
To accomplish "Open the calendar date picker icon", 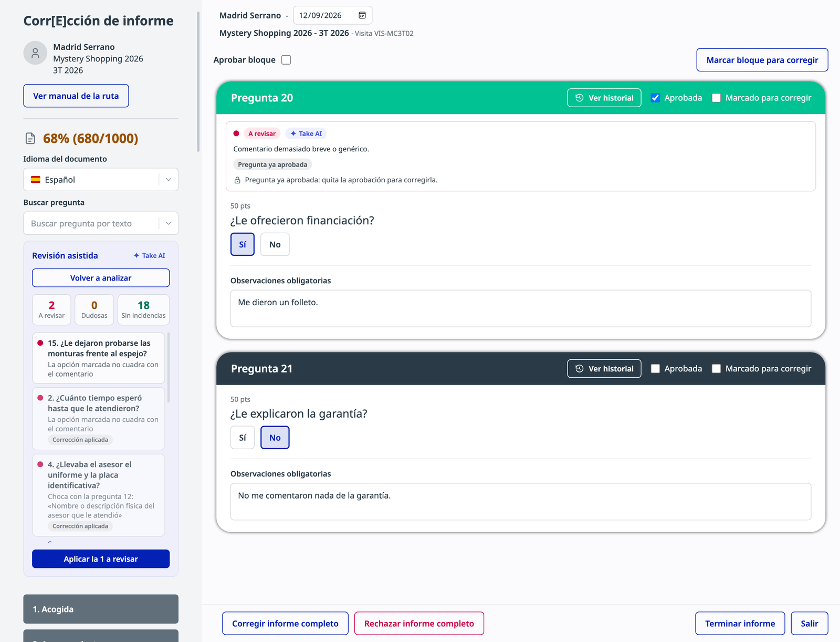I will [362, 15].
